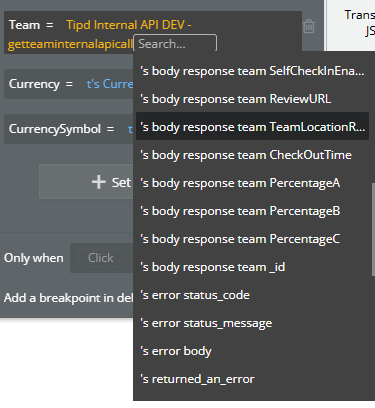Screen dimensions: 375x408
Task: Click the Set another field button
Action: (86, 182)
